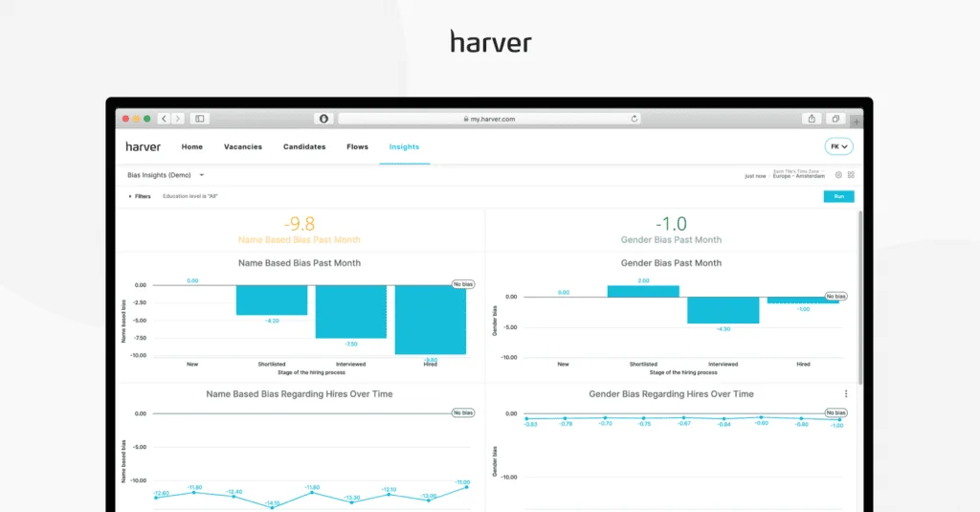Screen dimensions: 980x512
Task: Add a new Safari tab
Action: click(x=857, y=121)
